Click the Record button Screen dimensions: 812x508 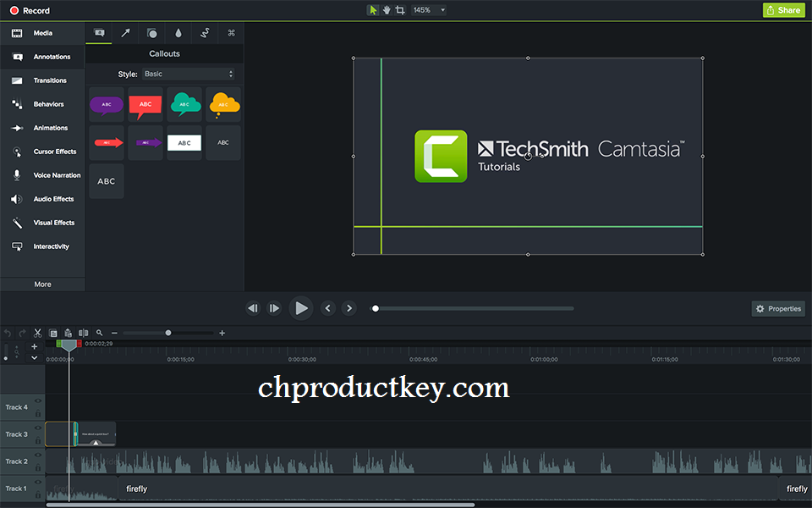click(x=30, y=10)
